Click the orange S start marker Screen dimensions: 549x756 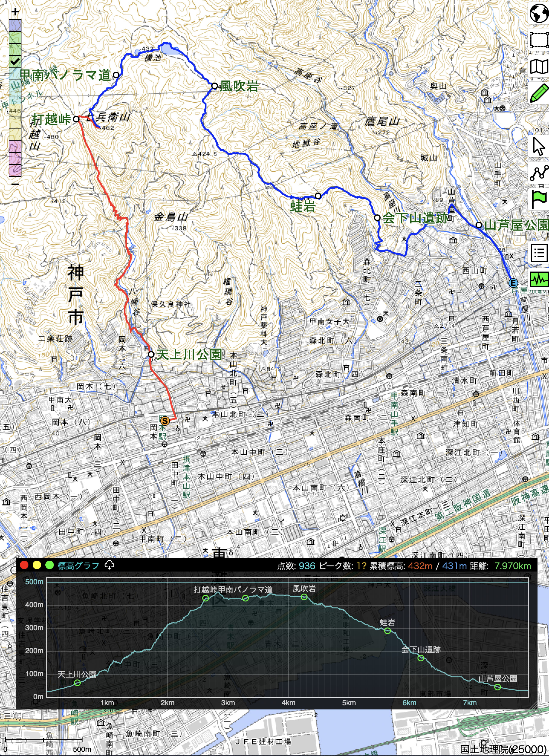click(x=165, y=421)
